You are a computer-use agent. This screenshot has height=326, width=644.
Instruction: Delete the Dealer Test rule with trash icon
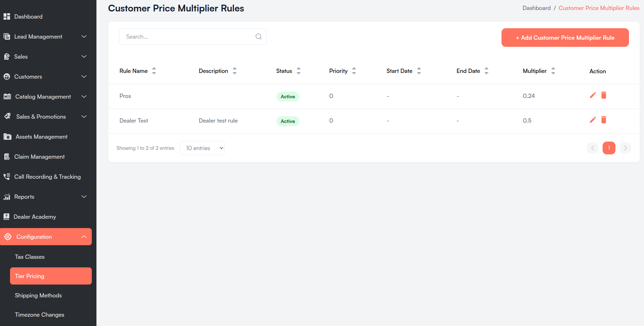point(604,120)
